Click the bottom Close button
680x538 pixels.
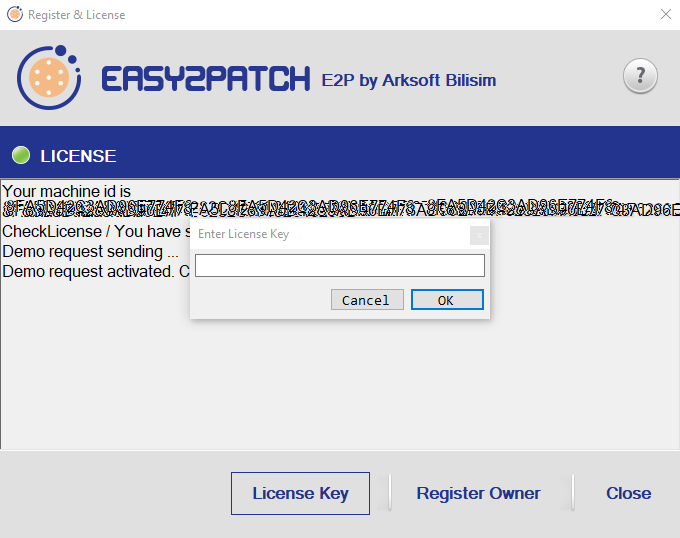point(628,493)
